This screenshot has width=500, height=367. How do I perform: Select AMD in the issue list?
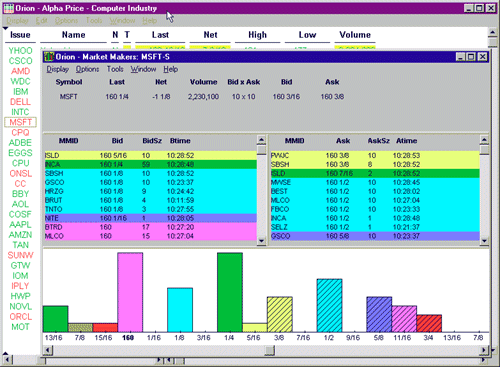pyautogui.click(x=20, y=71)
